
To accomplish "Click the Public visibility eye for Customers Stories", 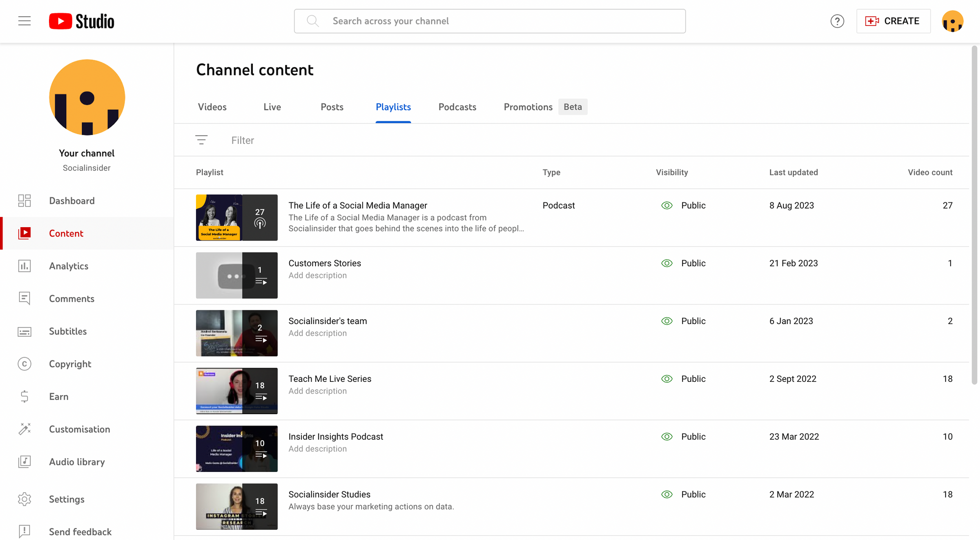I will pyautogui.click(x=667, y=263).
